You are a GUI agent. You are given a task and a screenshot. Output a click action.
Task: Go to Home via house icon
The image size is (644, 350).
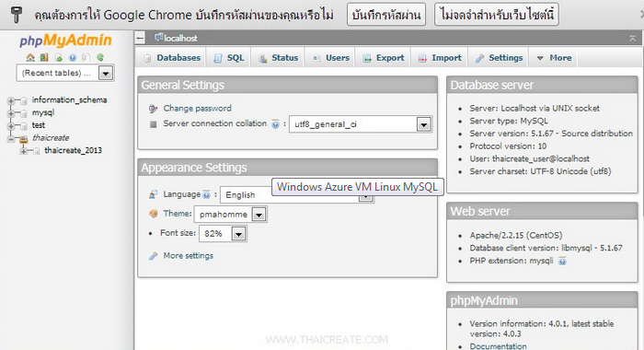(30, 58)
